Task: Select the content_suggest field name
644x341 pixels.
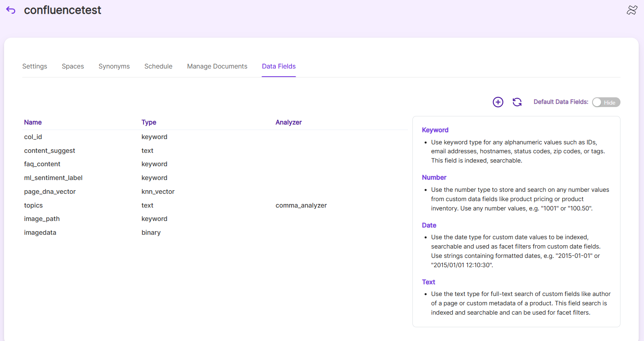Action: tap(49, 150)
